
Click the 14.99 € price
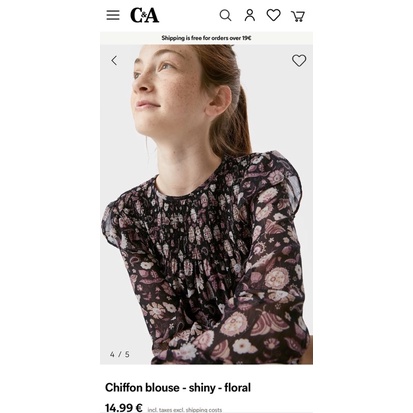point(124,408)
